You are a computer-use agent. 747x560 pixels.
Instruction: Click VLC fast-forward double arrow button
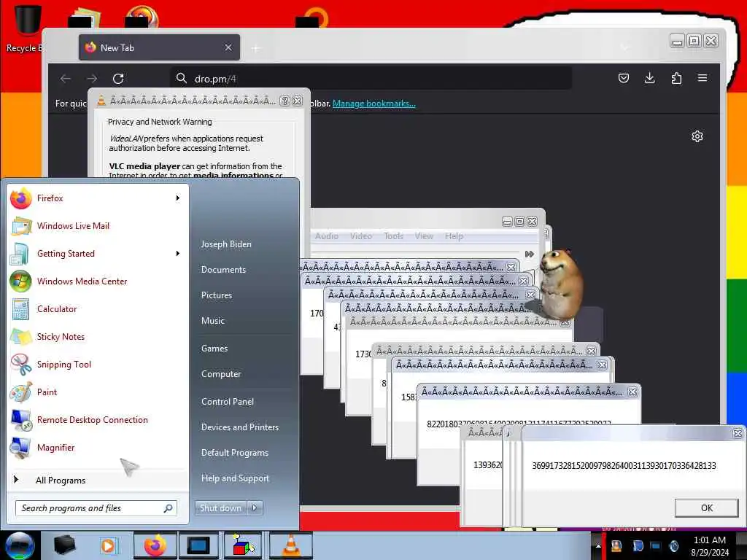tap(530, 254)
